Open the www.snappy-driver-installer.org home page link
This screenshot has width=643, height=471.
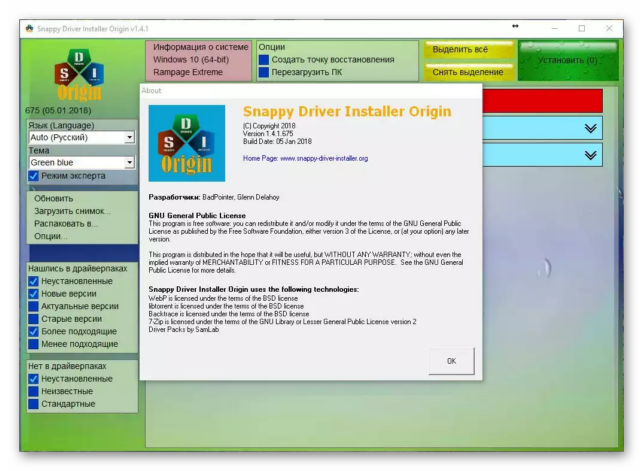(x=324, y=158)
